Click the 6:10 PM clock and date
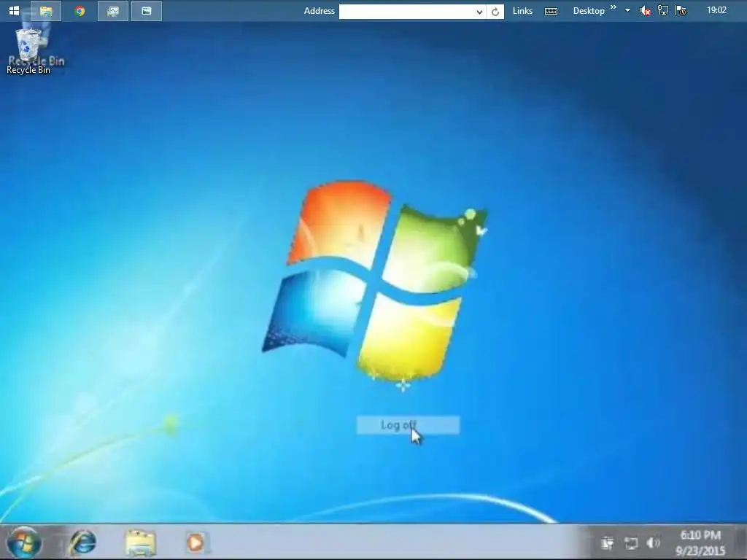This screenshot has height=560, width=747. [x=700, y=542]
